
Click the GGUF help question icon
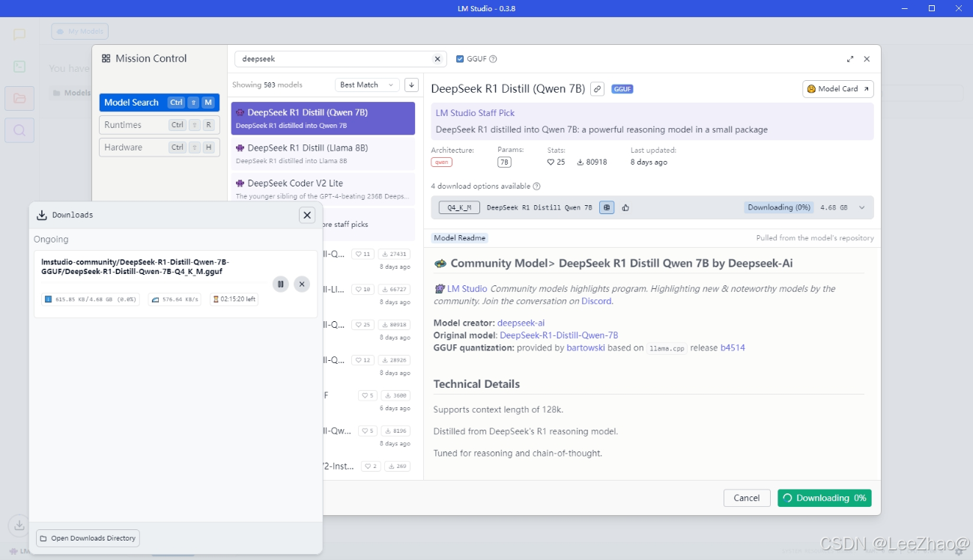click(493, 59)
